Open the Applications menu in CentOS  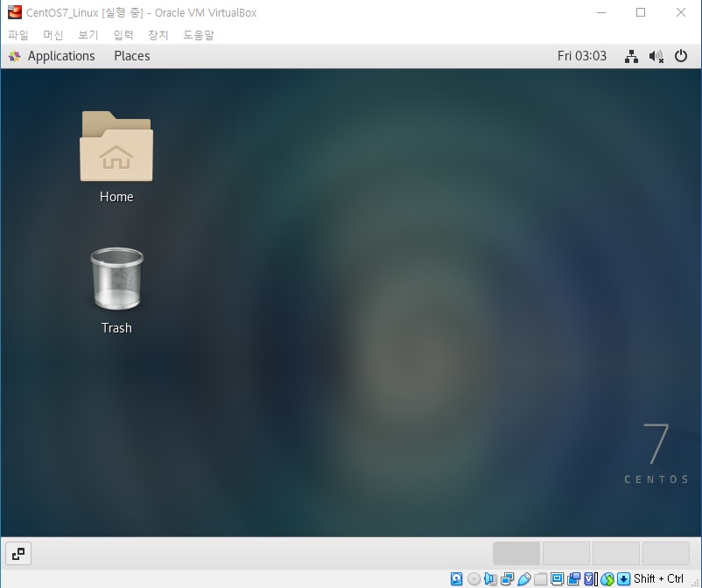pos(61,56)
